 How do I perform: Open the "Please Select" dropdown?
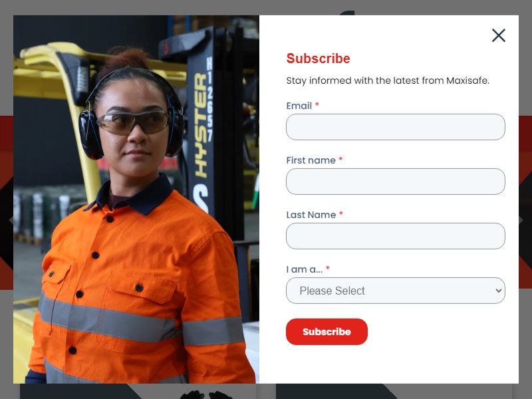point(395,291)
